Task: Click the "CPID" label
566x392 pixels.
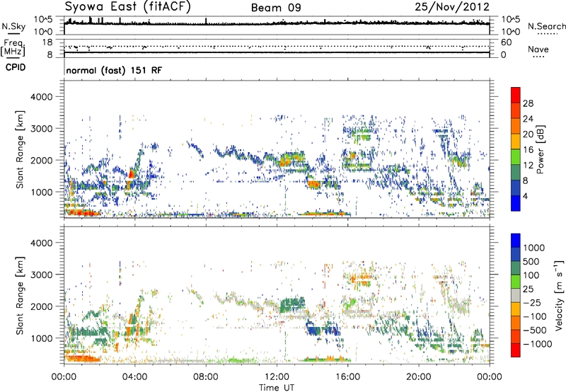Action: click(16, 67)
